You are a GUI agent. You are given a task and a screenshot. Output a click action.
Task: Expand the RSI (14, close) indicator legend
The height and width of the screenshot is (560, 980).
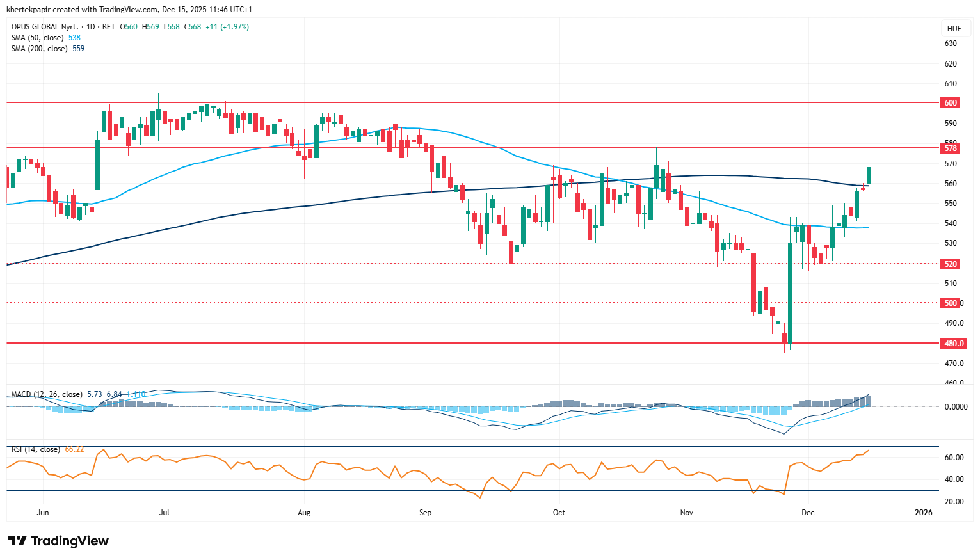click(36, 449)
